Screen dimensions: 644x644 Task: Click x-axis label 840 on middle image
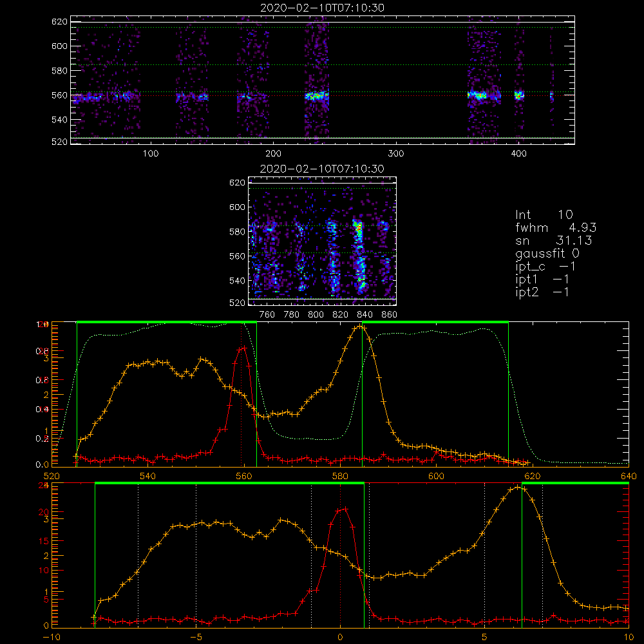click(365, 315)
